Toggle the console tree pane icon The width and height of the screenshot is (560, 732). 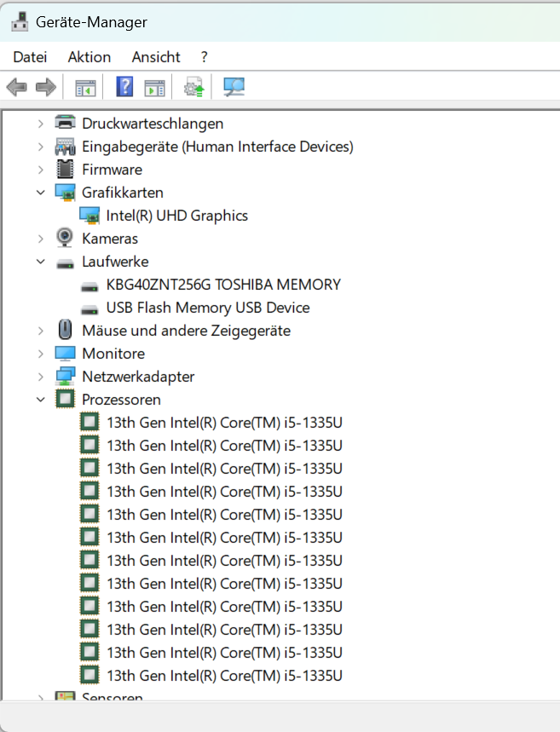coord(85,88)
